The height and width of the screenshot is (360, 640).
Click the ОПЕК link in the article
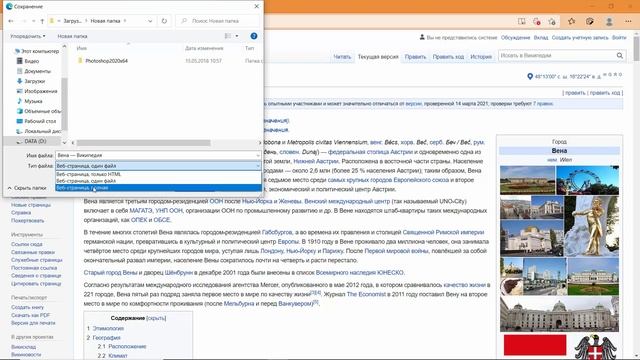139,220
